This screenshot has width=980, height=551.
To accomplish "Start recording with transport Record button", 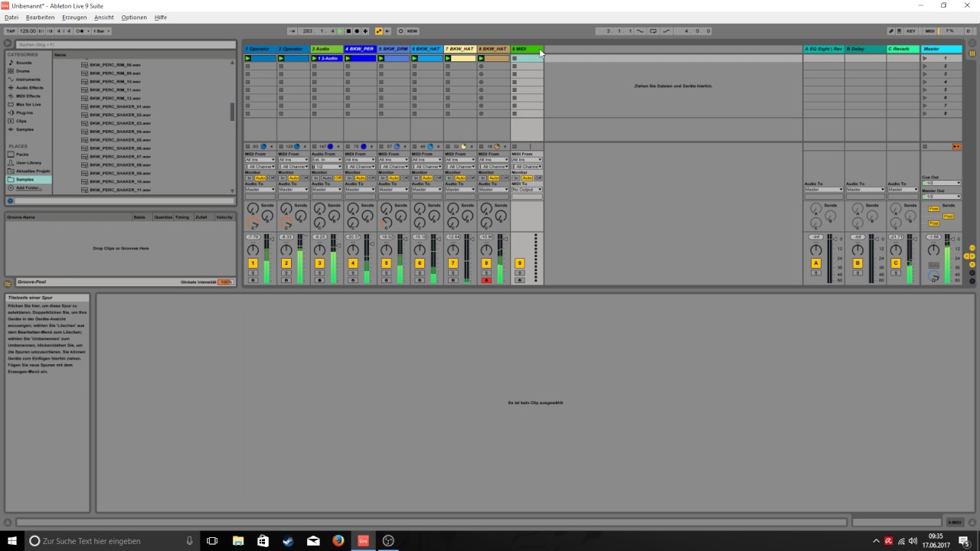I will [357, 31].
